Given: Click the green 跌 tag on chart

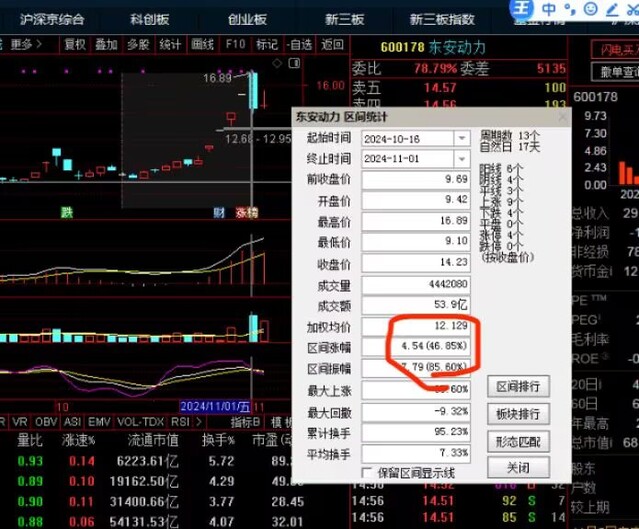Looking at the screenshot, I should click(x=67, y=212).
